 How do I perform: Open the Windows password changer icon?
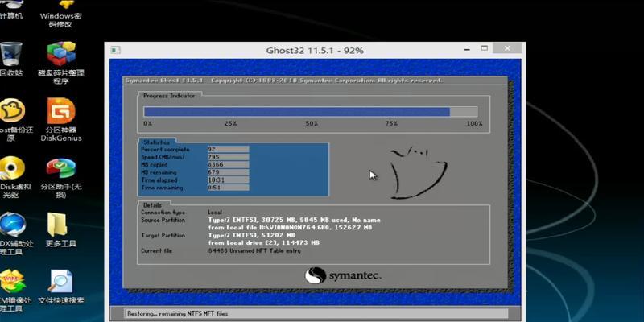point(61,14)
